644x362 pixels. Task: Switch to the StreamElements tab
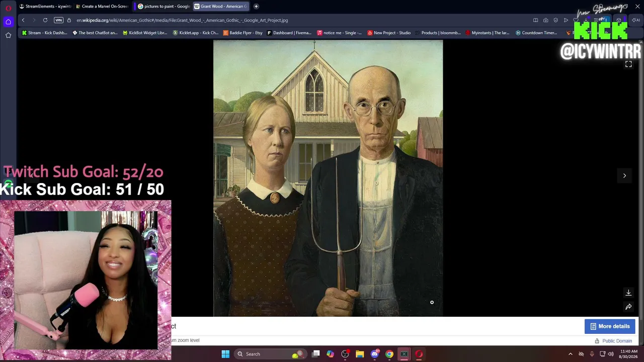point(45,7)
